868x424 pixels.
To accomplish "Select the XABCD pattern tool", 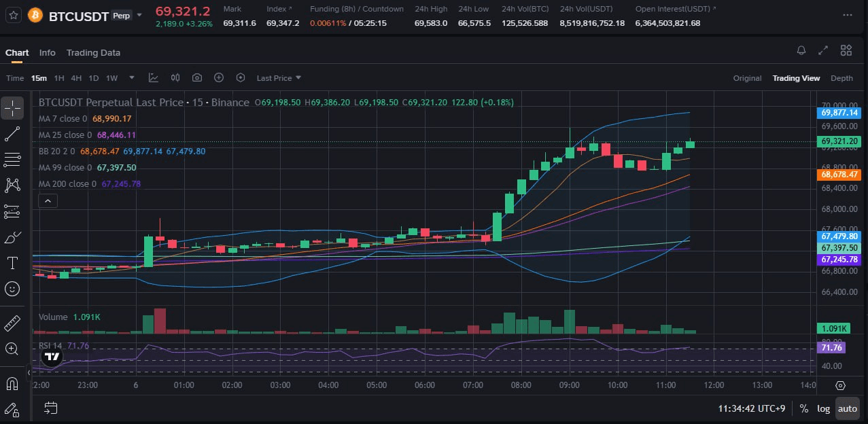I will [x=12, y=185].
